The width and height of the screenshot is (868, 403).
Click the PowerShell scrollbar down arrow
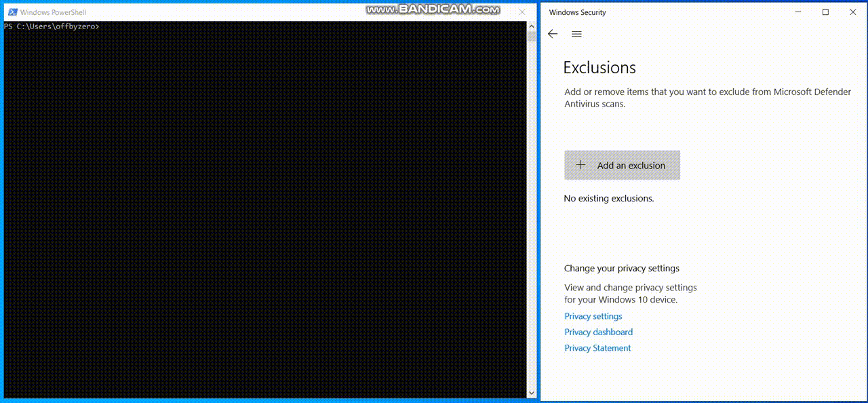pos(532,393)
